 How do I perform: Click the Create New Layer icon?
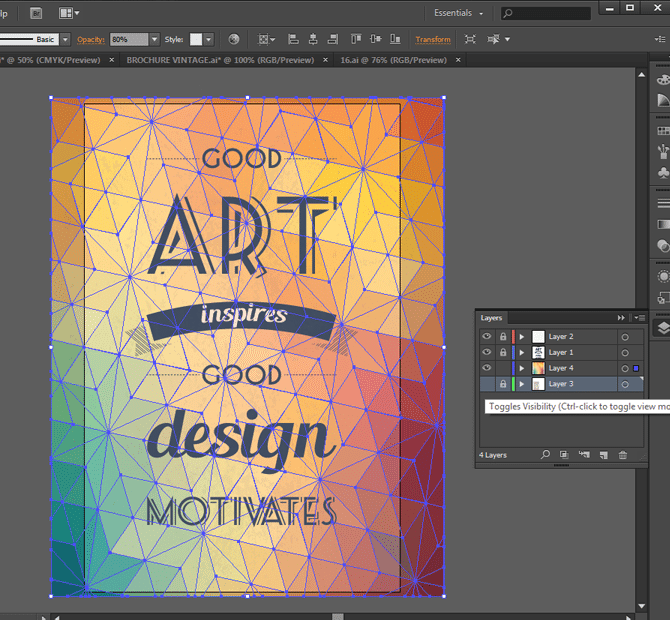click(x=603, y=455)
